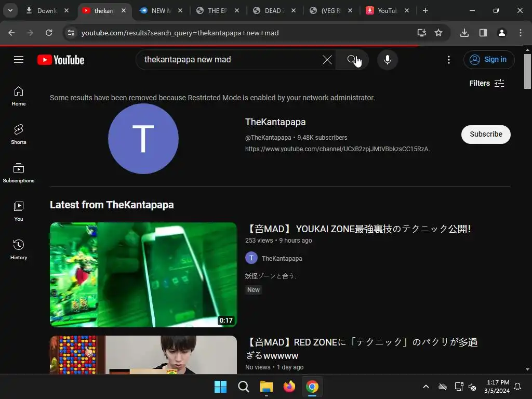The height and width of the screenshot is (399, 532).
Task: Click the magnifier search button
Action: coord(352,60)
